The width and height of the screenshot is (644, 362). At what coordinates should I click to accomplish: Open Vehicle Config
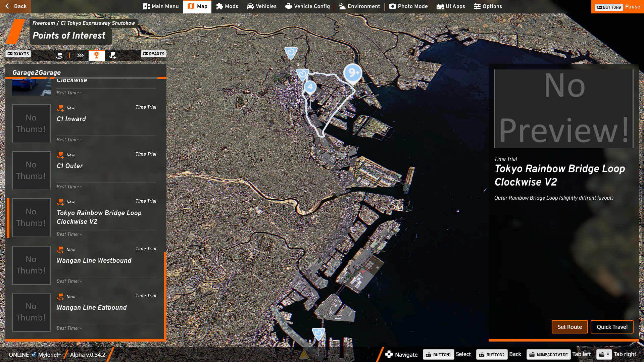pos(307,6)
